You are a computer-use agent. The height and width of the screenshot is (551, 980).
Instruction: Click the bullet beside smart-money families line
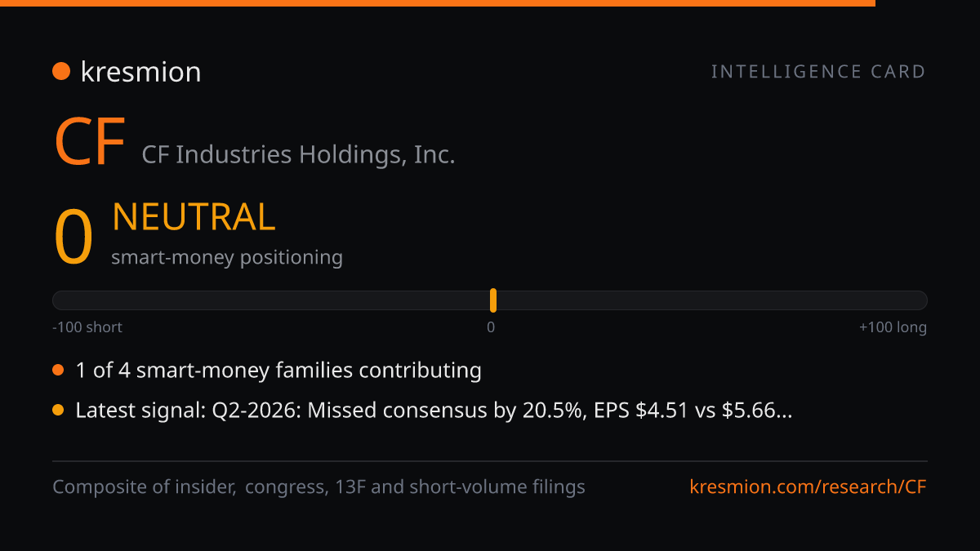tap(58, 371)
